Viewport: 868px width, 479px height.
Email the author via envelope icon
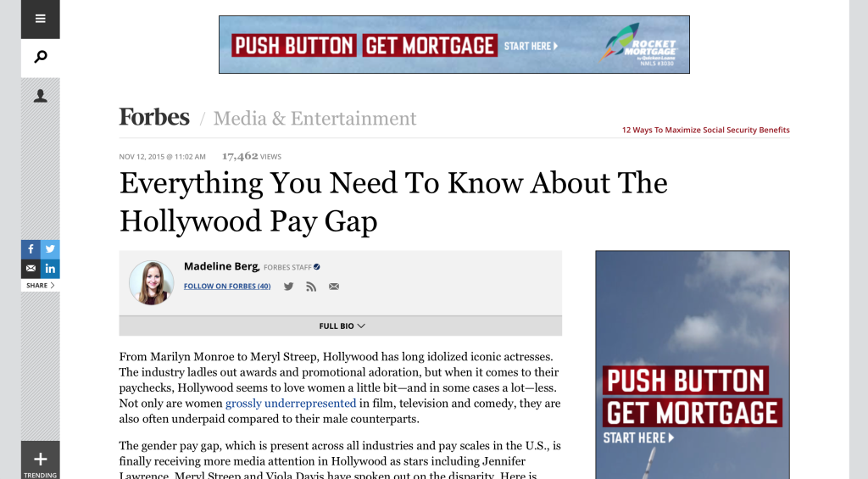click(x=334, y=287)
